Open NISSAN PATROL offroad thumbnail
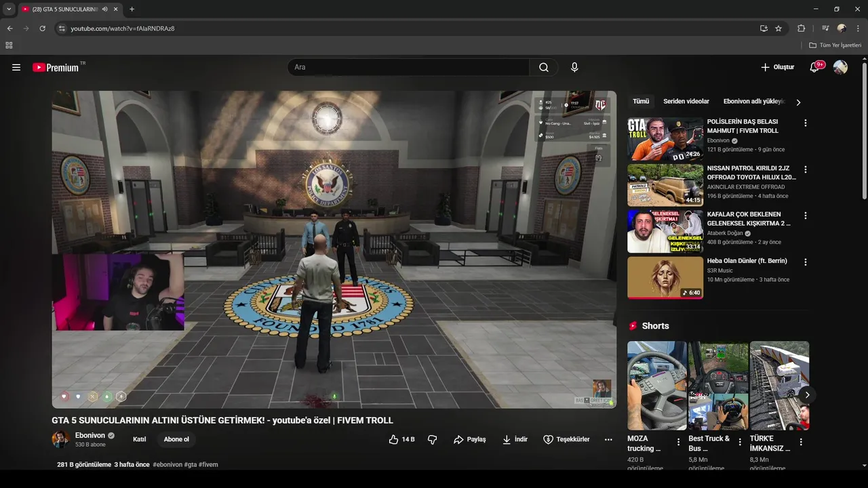868x488 pixels. tap(665, 185)
